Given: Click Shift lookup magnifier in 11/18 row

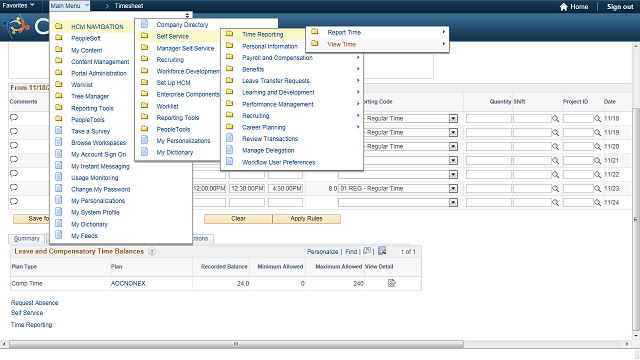Looking at the screenshot, I should coord(556,118).
